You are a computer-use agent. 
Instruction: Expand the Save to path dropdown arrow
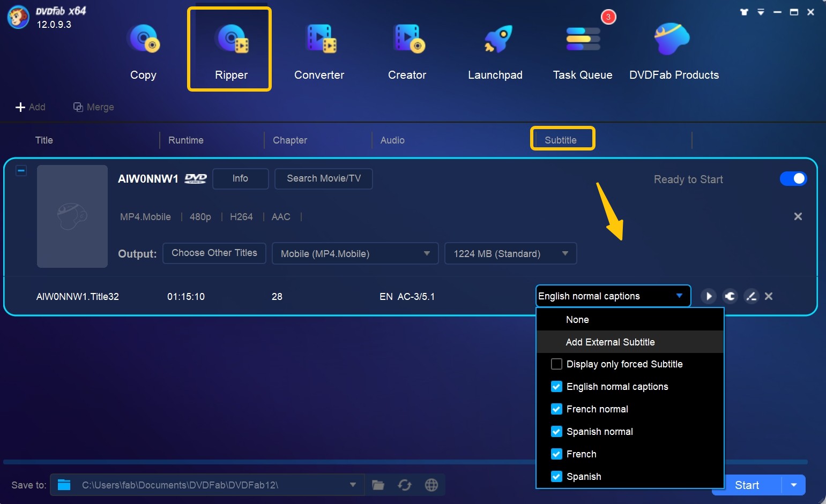click(353, 485)
